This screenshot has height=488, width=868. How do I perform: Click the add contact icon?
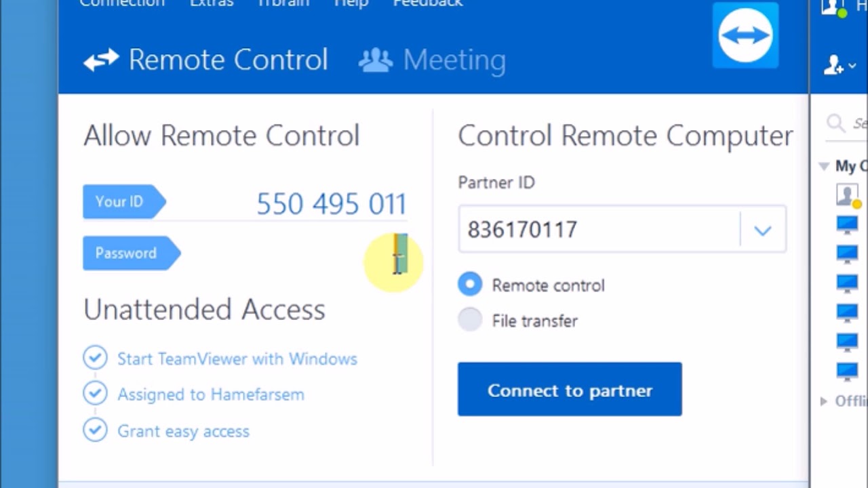point(838,65)
